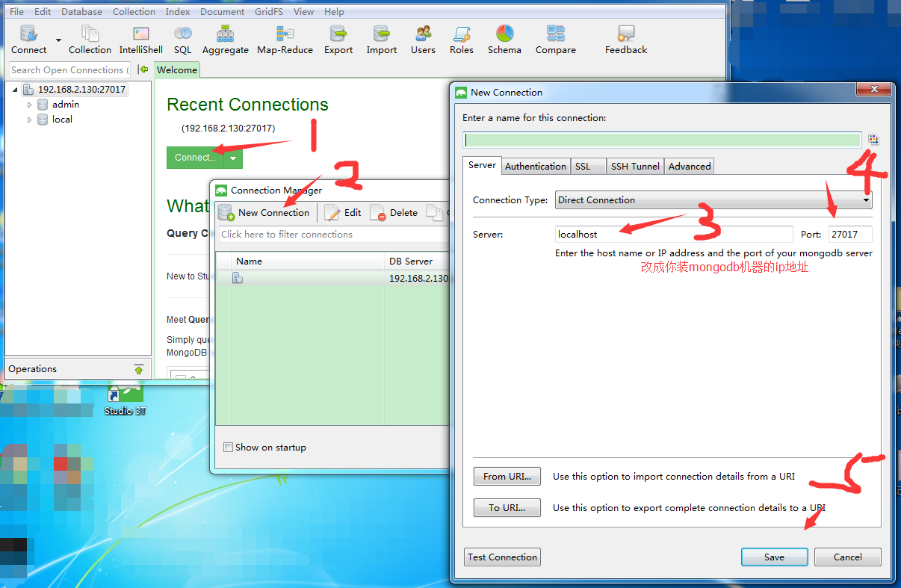The height and width of the screenshot is (588, 901).
Task: Open the connection color picker icon
Action: coord(873,140)
